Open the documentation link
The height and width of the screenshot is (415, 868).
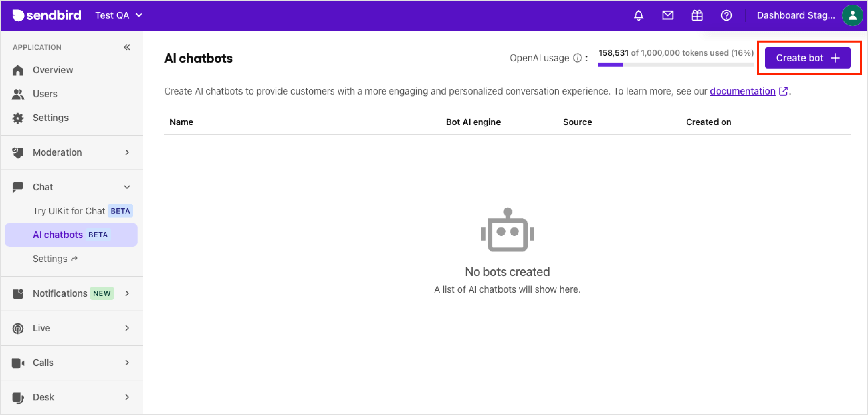(x=743, y=91)
